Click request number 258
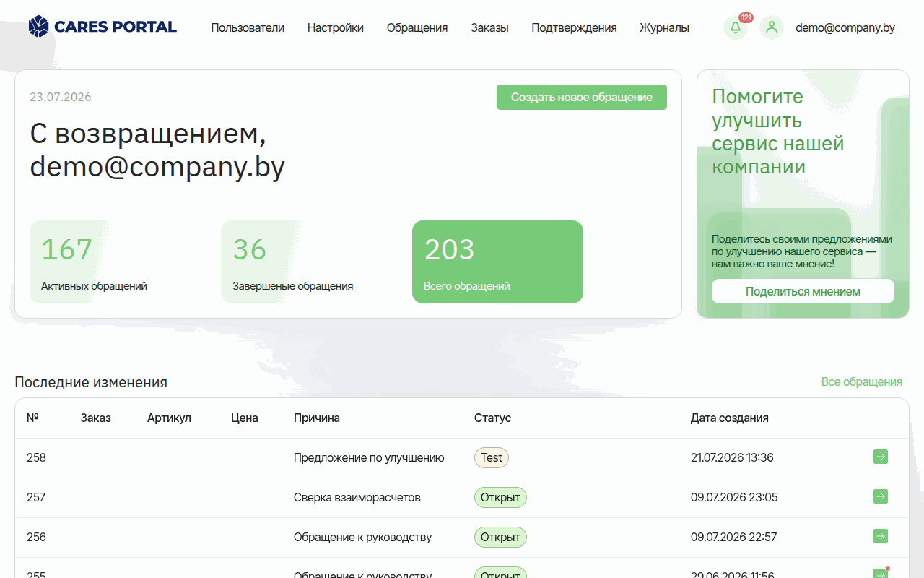924x578 pixels. coord(36,457)
